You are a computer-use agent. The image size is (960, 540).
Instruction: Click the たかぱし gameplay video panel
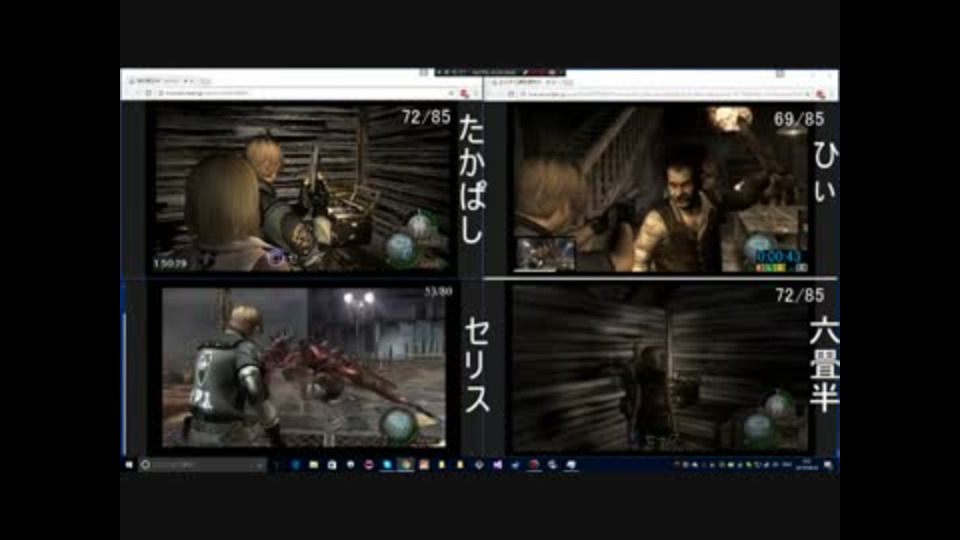click(303, 187)
